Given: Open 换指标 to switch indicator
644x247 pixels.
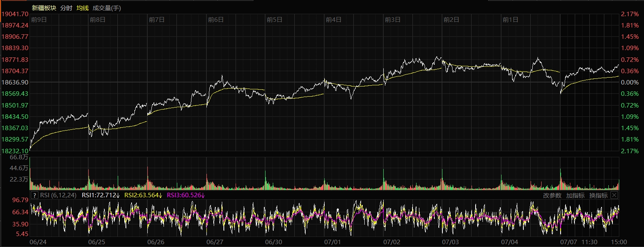Looking at the screenshot, I should [x=598, y=195].
